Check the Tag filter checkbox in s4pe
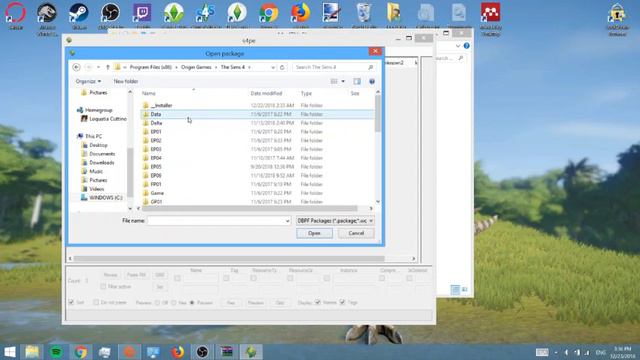The width and height of the screenshot is (640, 360). click(226, 278)
